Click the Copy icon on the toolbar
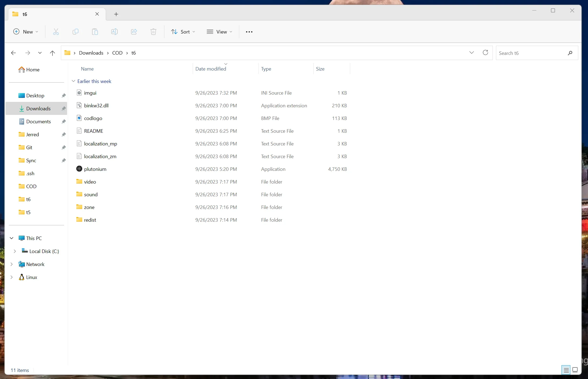Image resolution: width=588 pixels, height=379 pixels. click(75, 32)
